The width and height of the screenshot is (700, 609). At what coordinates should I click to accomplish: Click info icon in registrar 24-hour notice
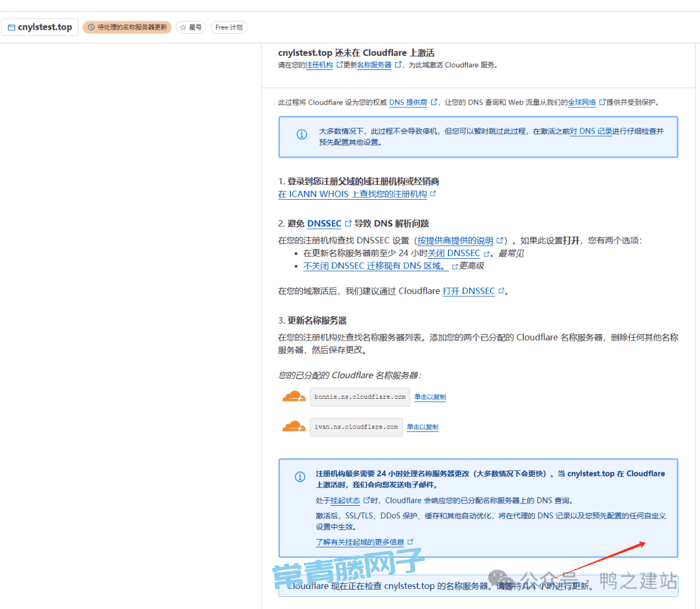[300, 477]
